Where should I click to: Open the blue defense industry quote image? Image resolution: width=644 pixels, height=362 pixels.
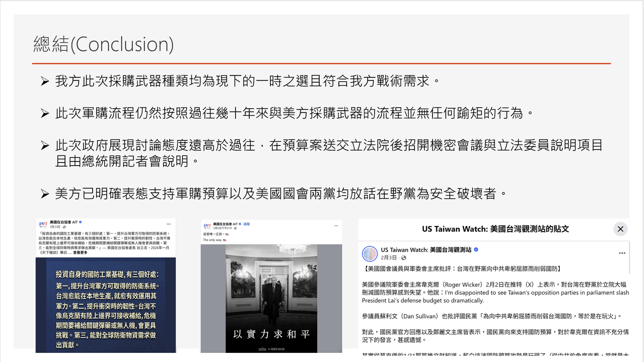pos(105,305)
